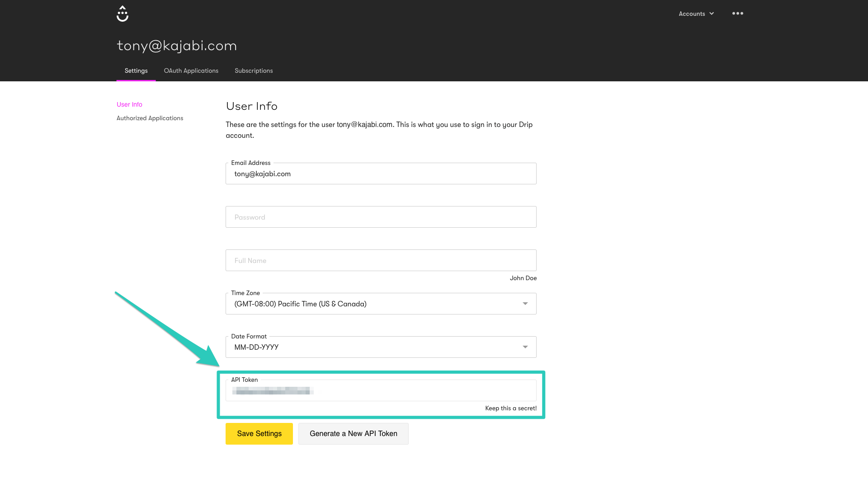The height and width of the screenshot is (488, 868).
Task: Select the blurred API Token value
Action: pos(273,390)
